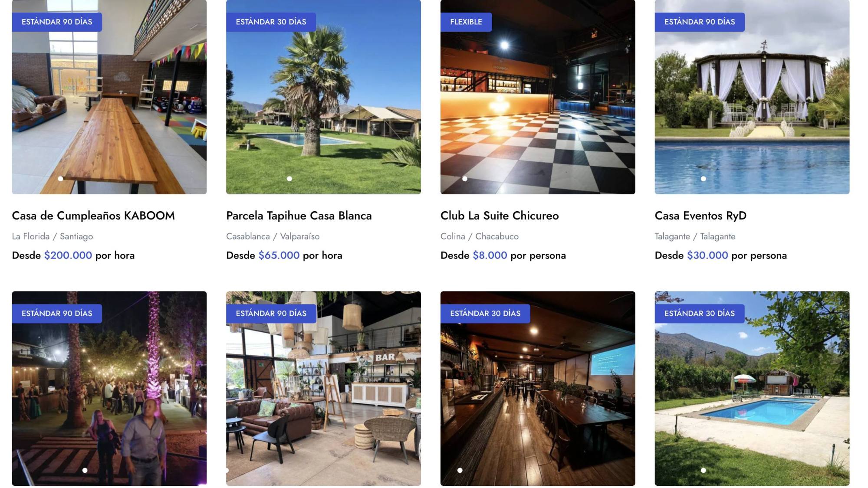Open Club La Suite Chicureo title

pos(500,216)
